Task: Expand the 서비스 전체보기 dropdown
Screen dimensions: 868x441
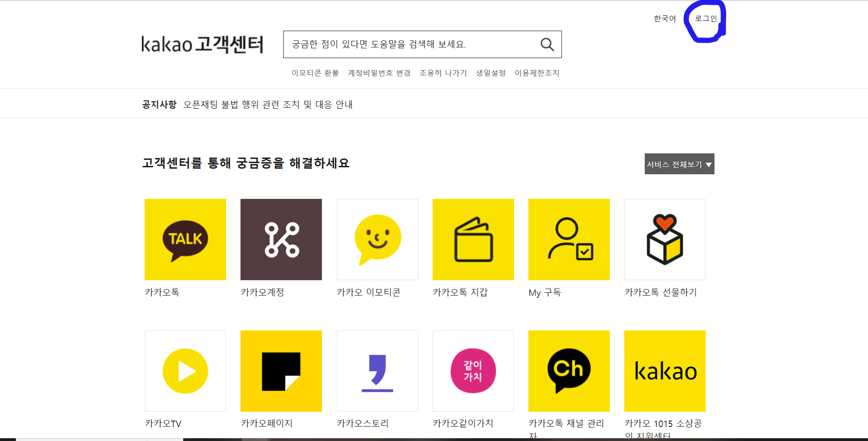Action: tap(679, 164)
